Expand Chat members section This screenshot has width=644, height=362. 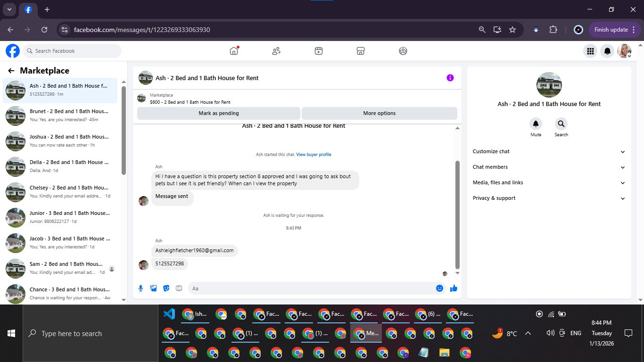[549, 167]
